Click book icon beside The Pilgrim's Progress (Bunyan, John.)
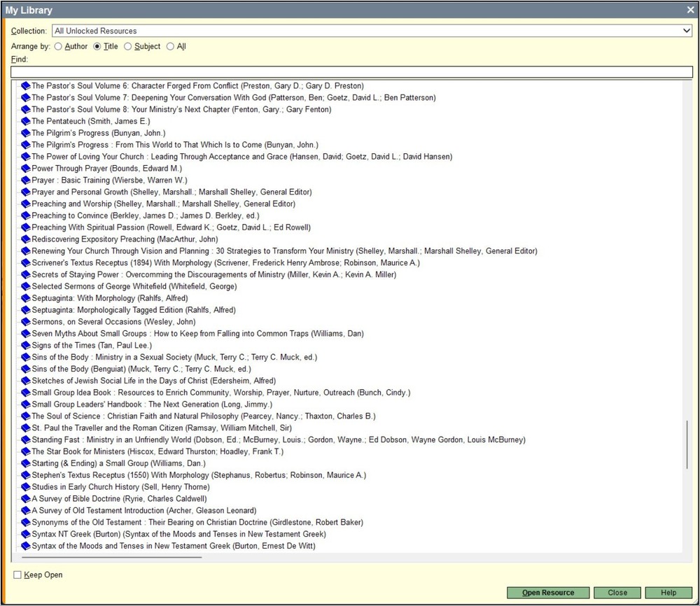The height and width of the screenshot is (606, 700). click(x=26, y=133)
